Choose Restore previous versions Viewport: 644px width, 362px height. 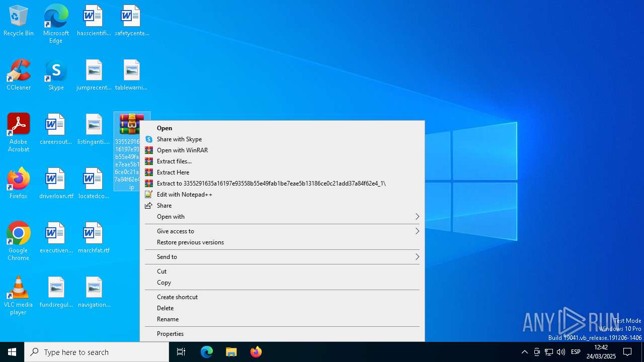pyautogui.click(x=282, y=242)
